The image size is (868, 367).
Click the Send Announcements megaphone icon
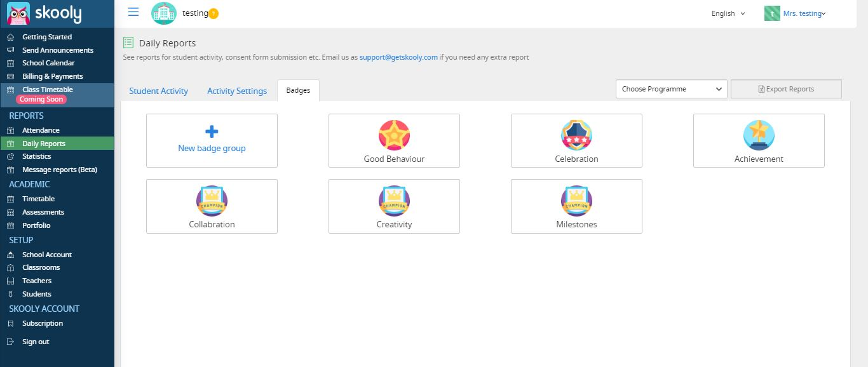[x=10, y=50]
